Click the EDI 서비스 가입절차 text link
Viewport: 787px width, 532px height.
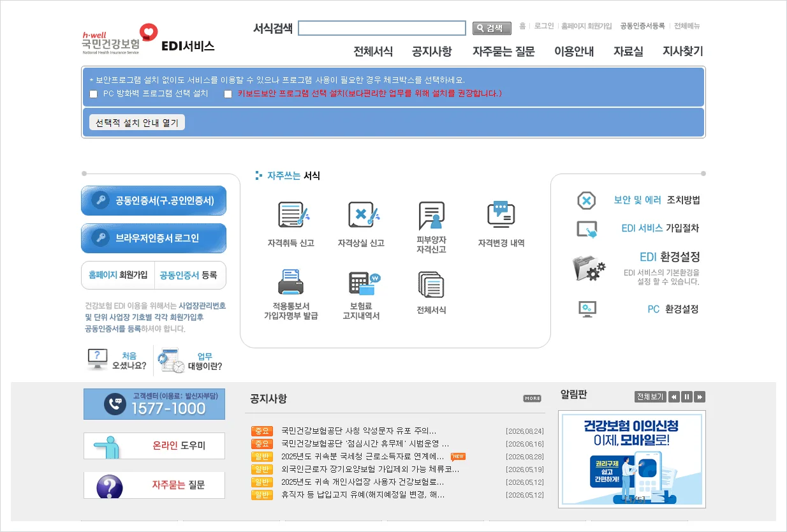(660, 228)
